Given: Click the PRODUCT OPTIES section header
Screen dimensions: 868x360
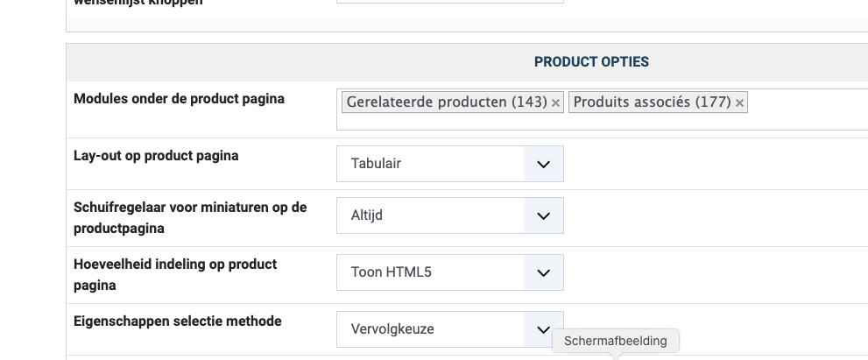Looking at the screenshot, I should [591, 62].
